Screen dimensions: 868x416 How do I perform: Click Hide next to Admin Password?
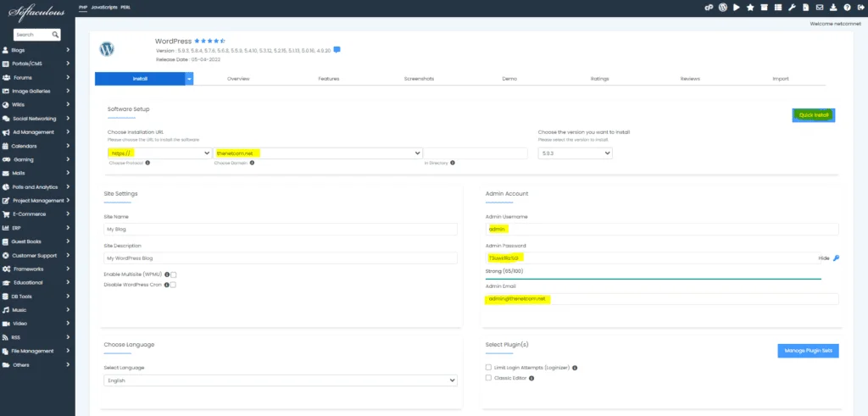824,258
